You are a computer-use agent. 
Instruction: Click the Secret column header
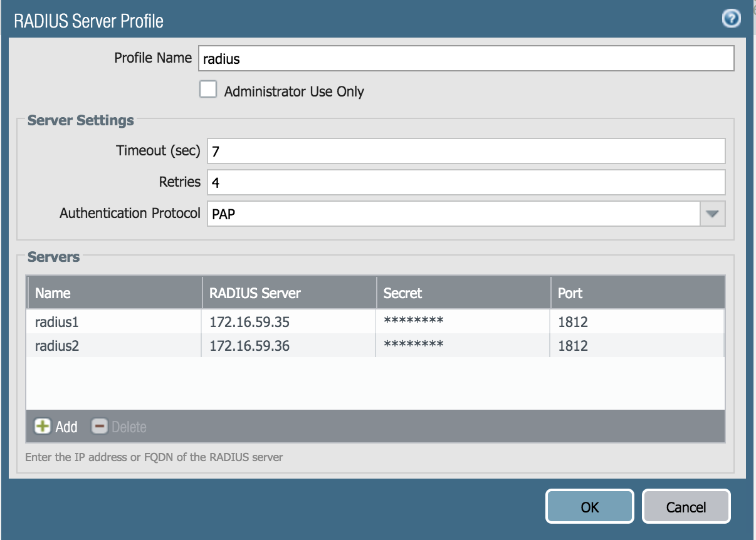pyautogui.click(x=463, y=293)
